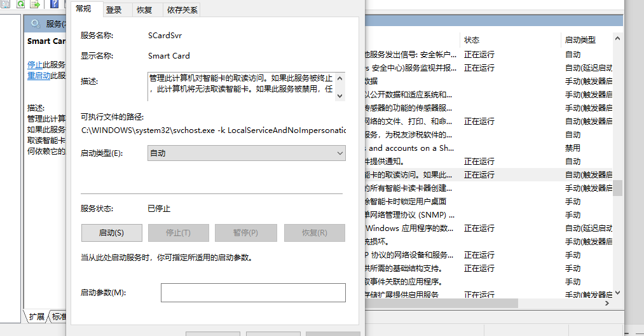Select the row 以公开数据和适应系统和...
644x336 pixels.
(489, 95)
